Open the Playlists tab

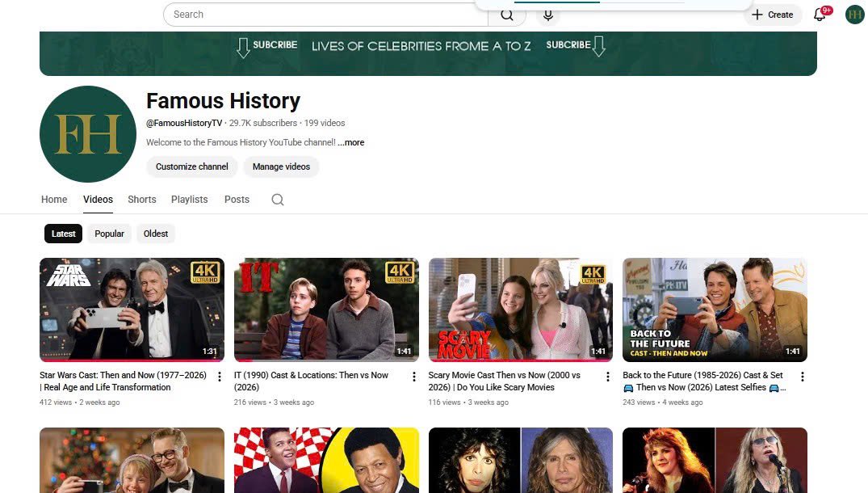(189, 200)
